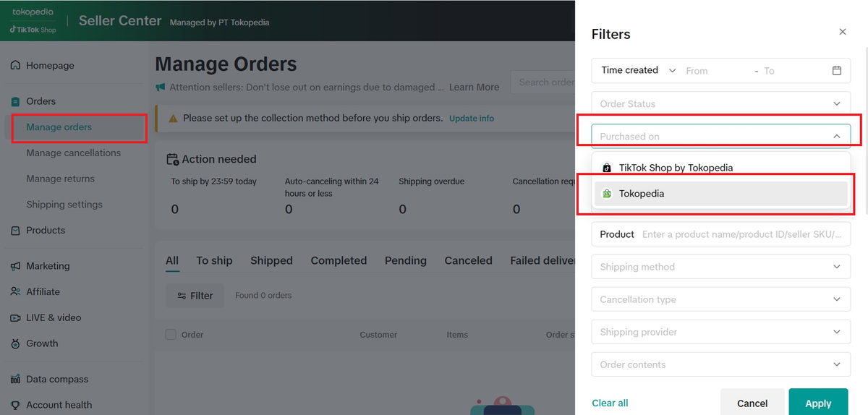Viewport: 868px width, 415px height.
Task: Expand the Shipping provider dropdown
Action: [x=721, y=332]
